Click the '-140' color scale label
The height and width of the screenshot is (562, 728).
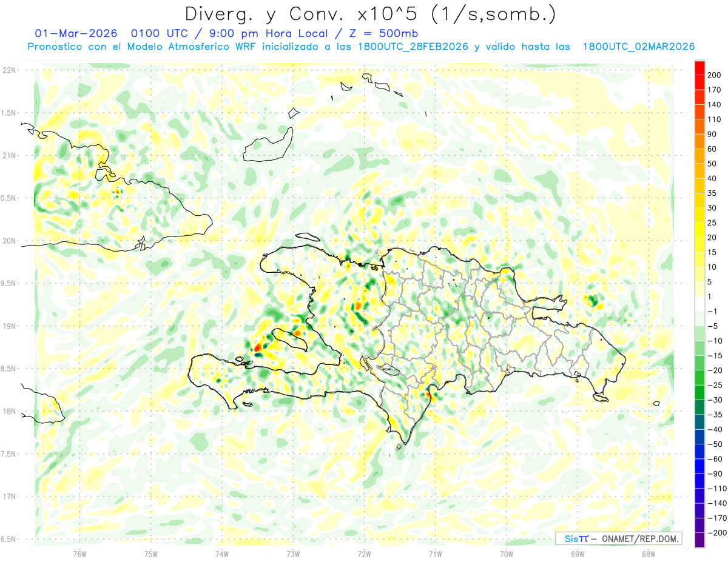click(x=717, y=503)
